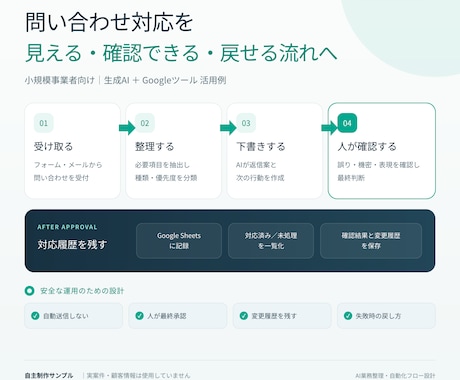460x380 pixels.
Task: Click the 失敗時の戻し方 chip label
Action: pyautogui.click(x=378, y=316)
